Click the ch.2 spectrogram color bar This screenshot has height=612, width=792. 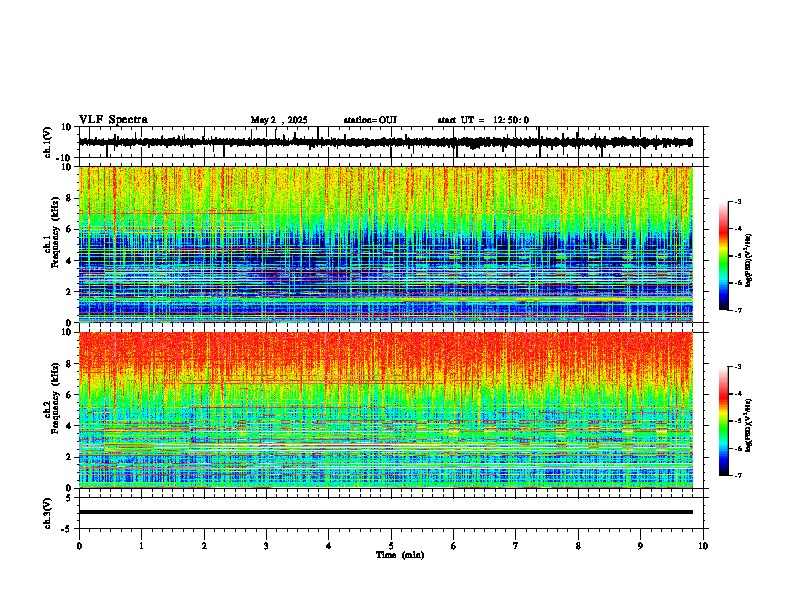pyautogui.click(x=724, y=421)
